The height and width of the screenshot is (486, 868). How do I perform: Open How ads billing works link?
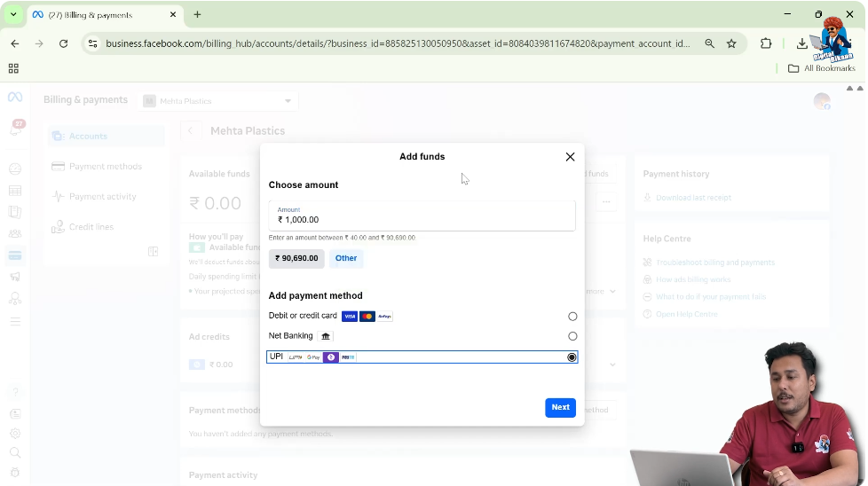[x=692, y=279]
